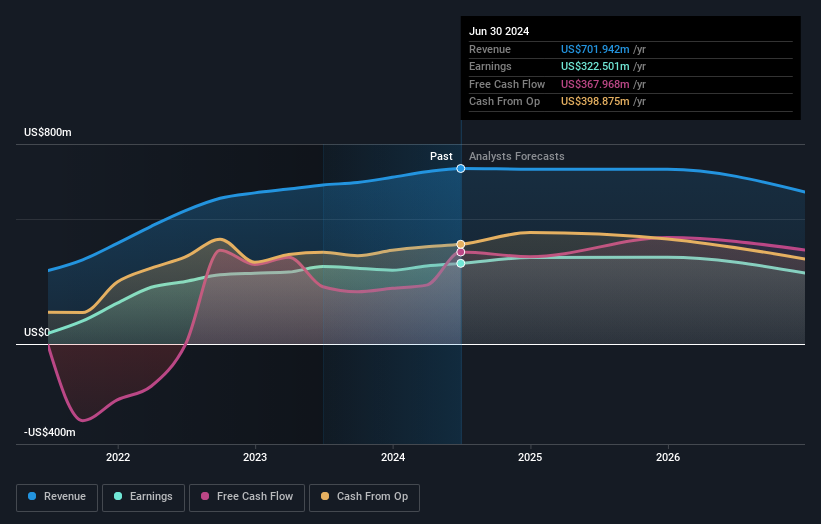This screenshot has width=821, height=524.
Task: Click the teal Earnings data point marker
Action: click(x=461, y=263)
